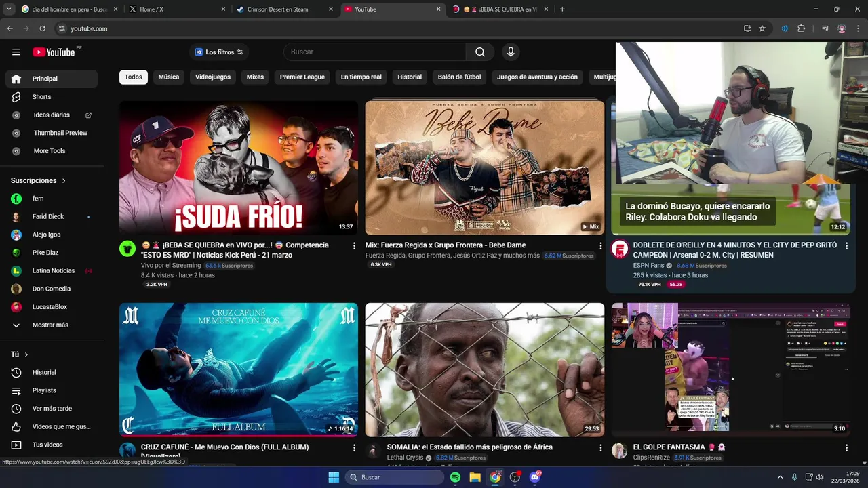Select the Mixes filter chip
Image resolution: width=868 pixels, height=488 pixels.
255,77
